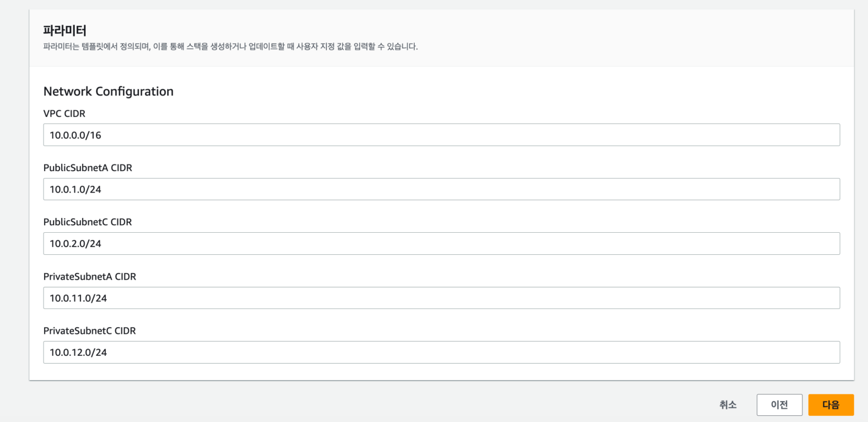Click the parameter description text under 파라미터
The height and width of the screenshot is (422, 868).
tap(231, 46)
